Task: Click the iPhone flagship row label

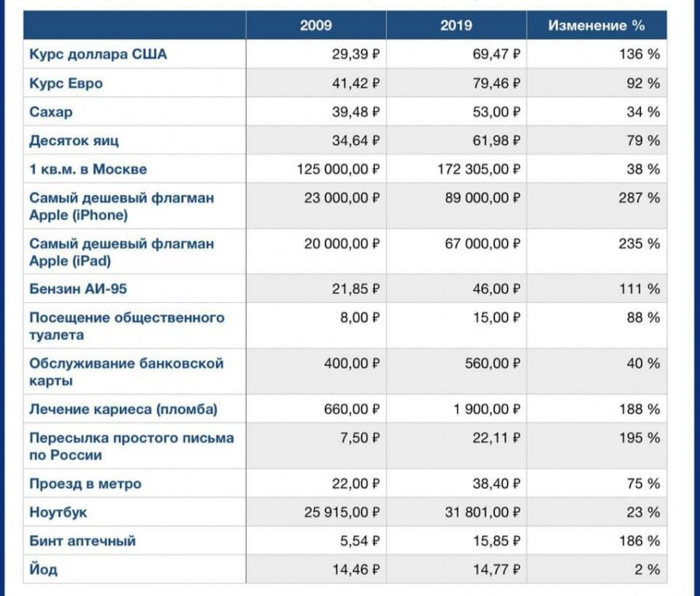Action: (121, 206)
